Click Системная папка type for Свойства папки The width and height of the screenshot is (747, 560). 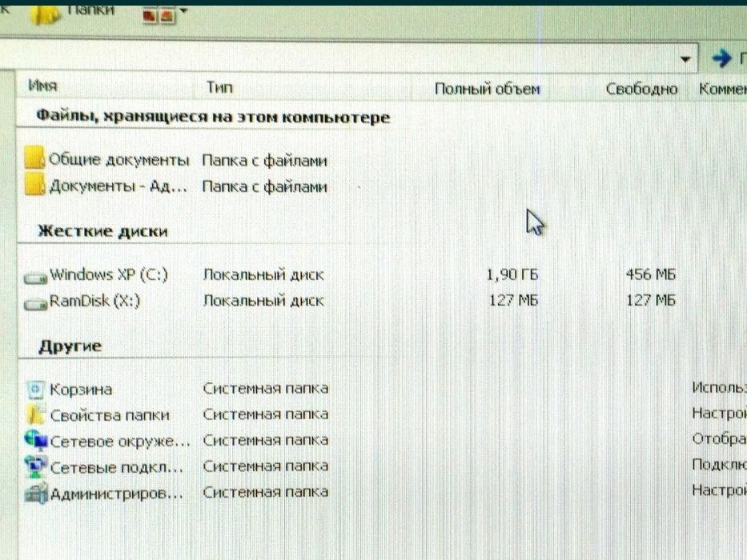click(265, 414)
